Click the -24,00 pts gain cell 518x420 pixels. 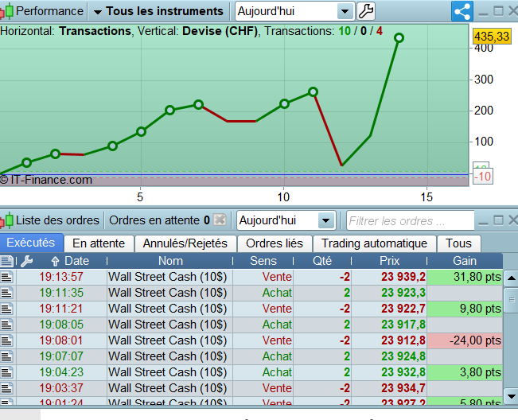pyautogui.click(x=465, y=340)
